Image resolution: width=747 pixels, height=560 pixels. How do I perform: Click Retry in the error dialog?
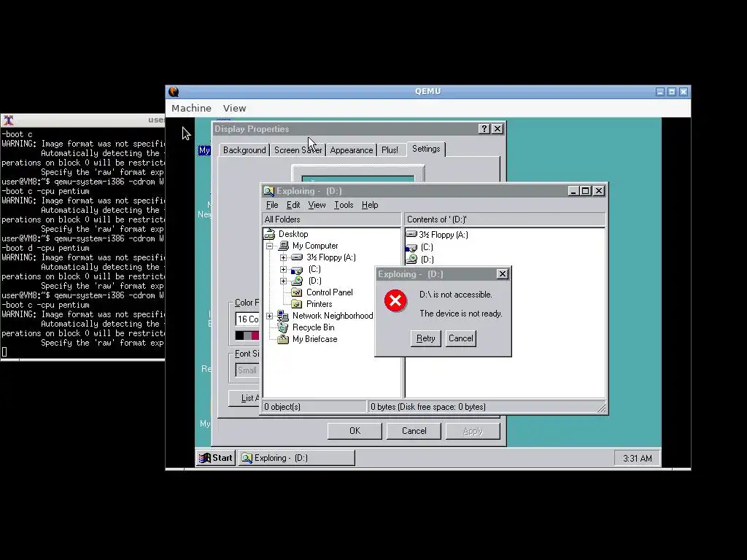(425, 338)
